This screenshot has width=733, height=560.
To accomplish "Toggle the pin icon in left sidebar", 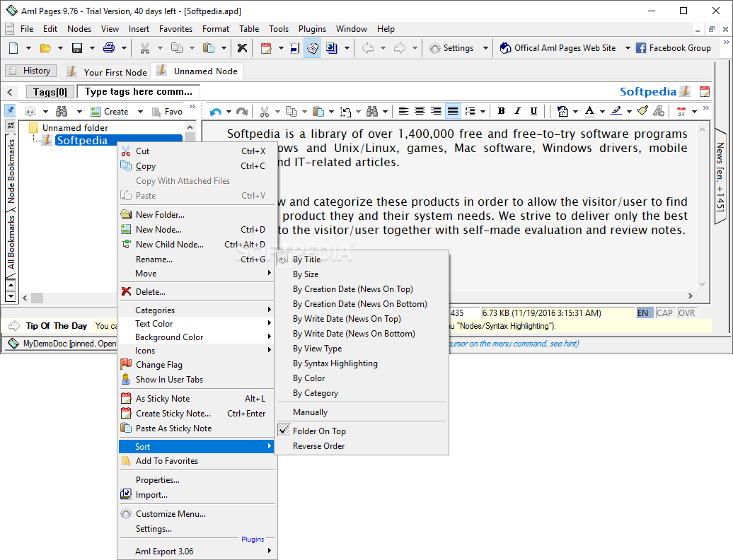I will tap(10, 110).
